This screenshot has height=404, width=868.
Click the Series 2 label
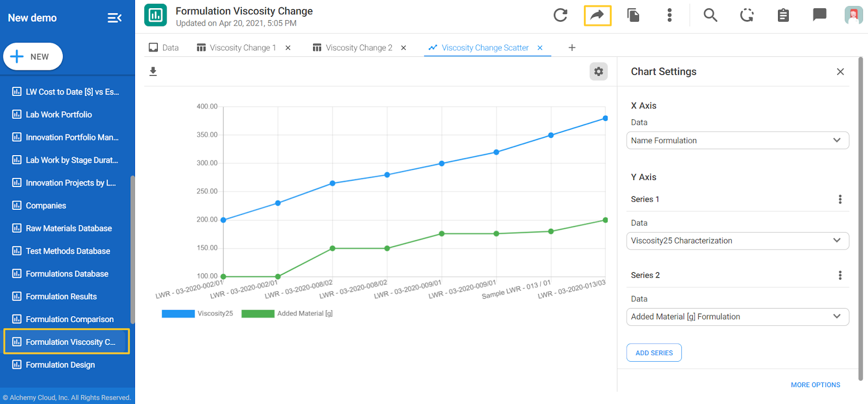point(646,275)
